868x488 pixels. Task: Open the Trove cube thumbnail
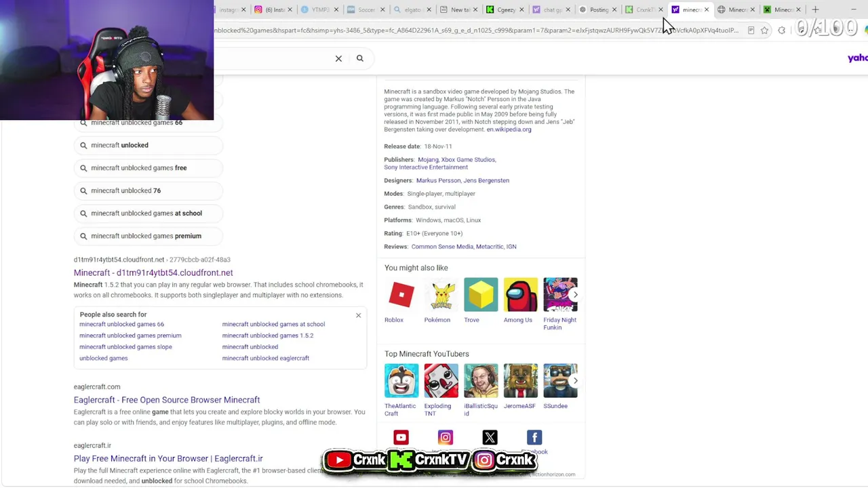[481, 295]
